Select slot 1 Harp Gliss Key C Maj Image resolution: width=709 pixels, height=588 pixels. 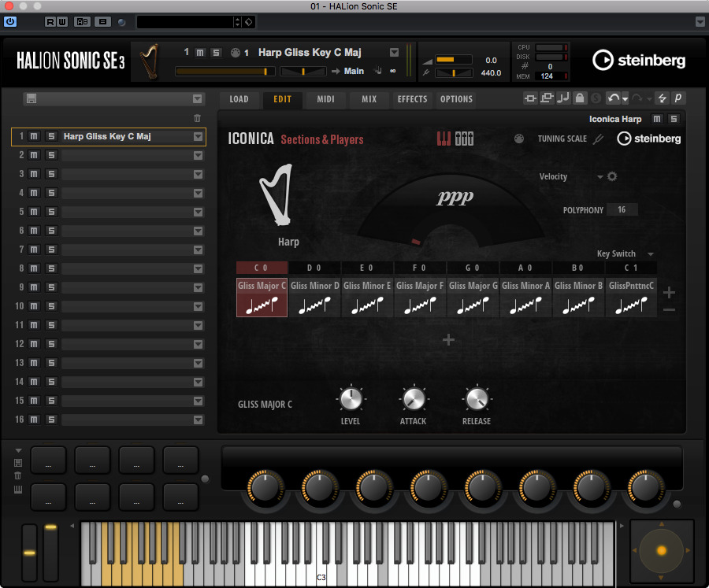109,136
